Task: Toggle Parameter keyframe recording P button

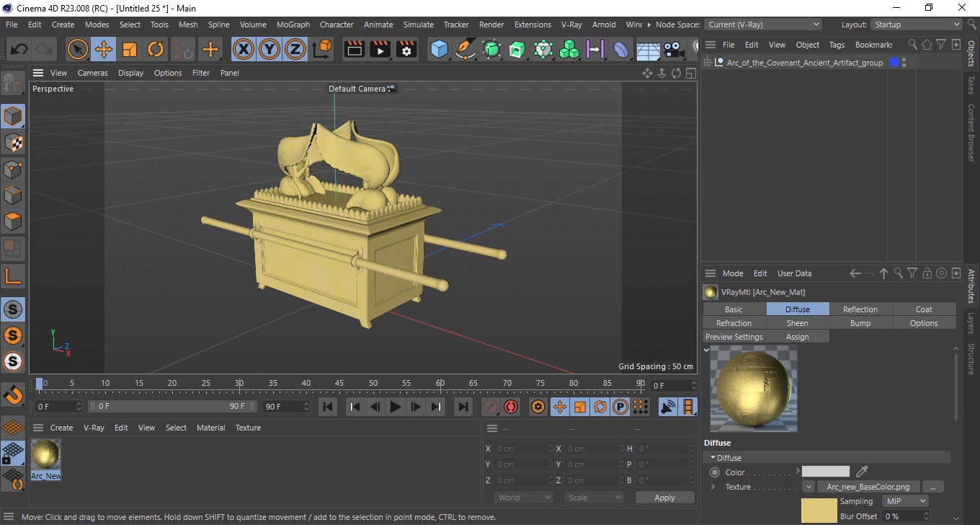Action: tap(620, 407)
